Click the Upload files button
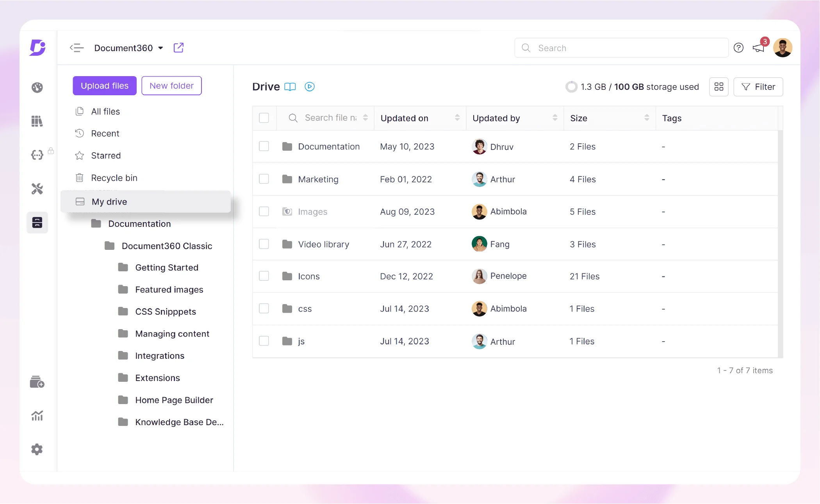Screen dimensions: 820x504 [x=105, y=85]
